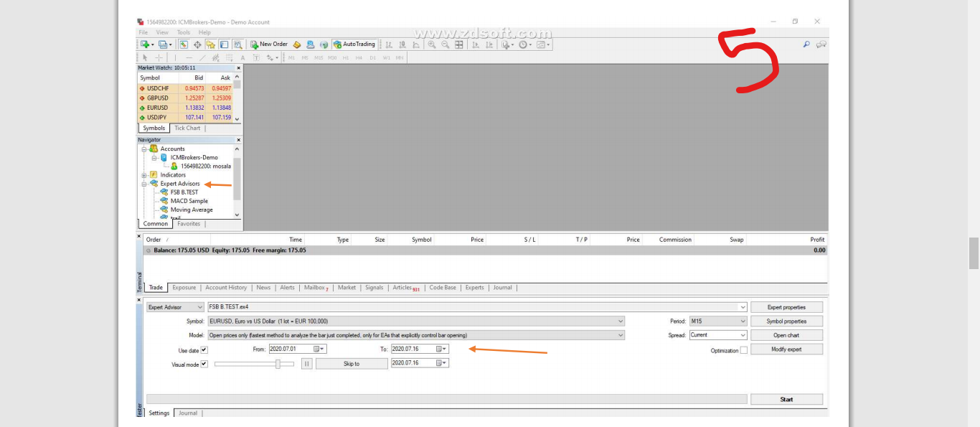The height and width of the screenshot is (427, 980).
Task: Click the tile windows grid icon
Action: click(459, 44)
